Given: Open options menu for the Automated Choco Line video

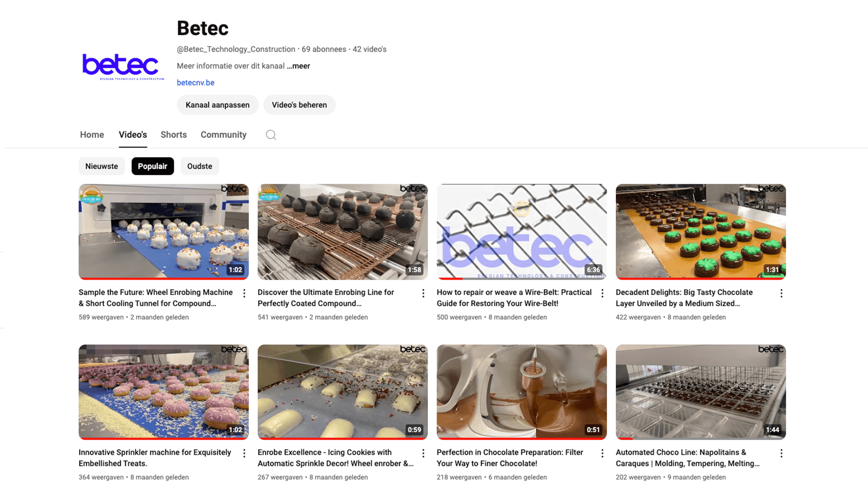Looking at the screenshot, I should (781, 453).
